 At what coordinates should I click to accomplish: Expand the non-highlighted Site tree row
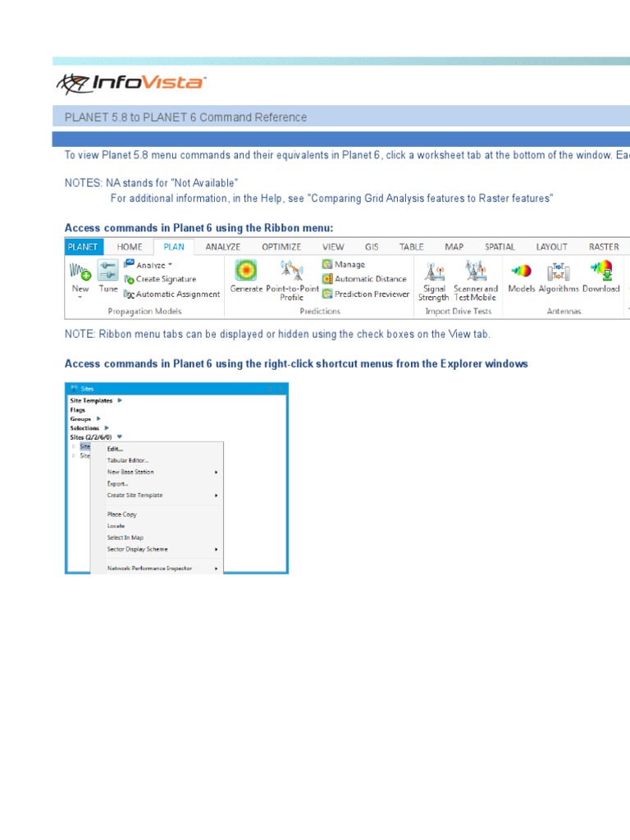point(74,456)
